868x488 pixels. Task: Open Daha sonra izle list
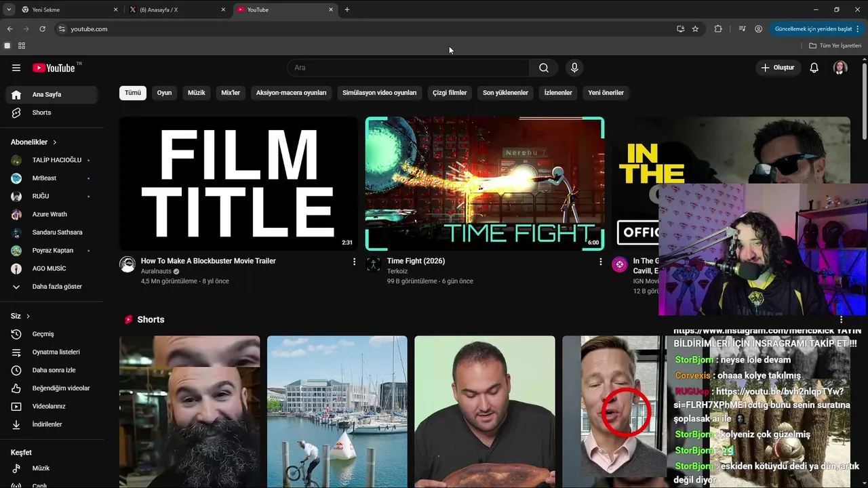click(x=52, y=370)
